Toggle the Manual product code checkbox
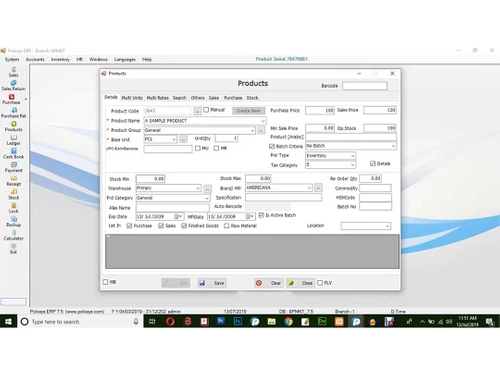The height and width of the screenshot is (375, 500). (x=206, y=110)
